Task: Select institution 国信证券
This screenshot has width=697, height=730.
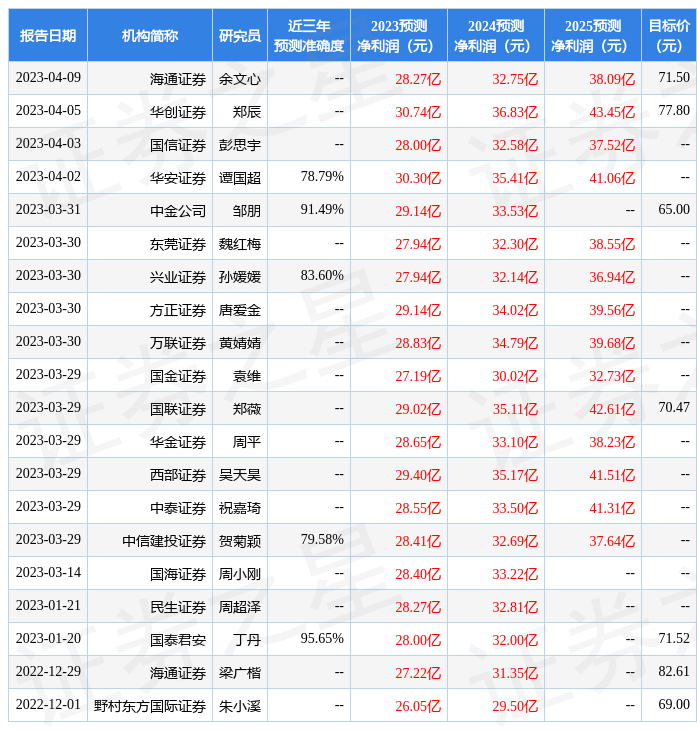Action: pyautogui.click(x=177, y=145)
